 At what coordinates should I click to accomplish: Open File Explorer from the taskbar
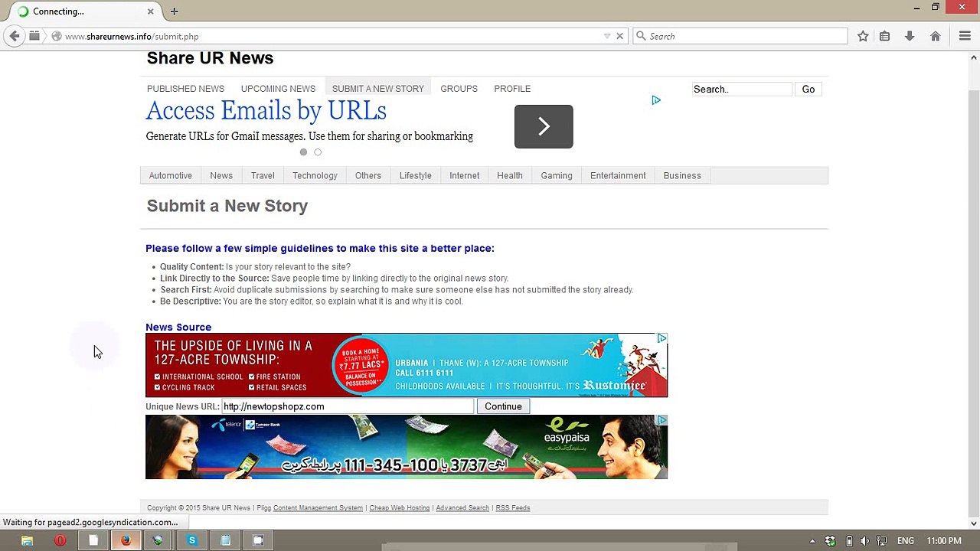[x=27, y=541]
